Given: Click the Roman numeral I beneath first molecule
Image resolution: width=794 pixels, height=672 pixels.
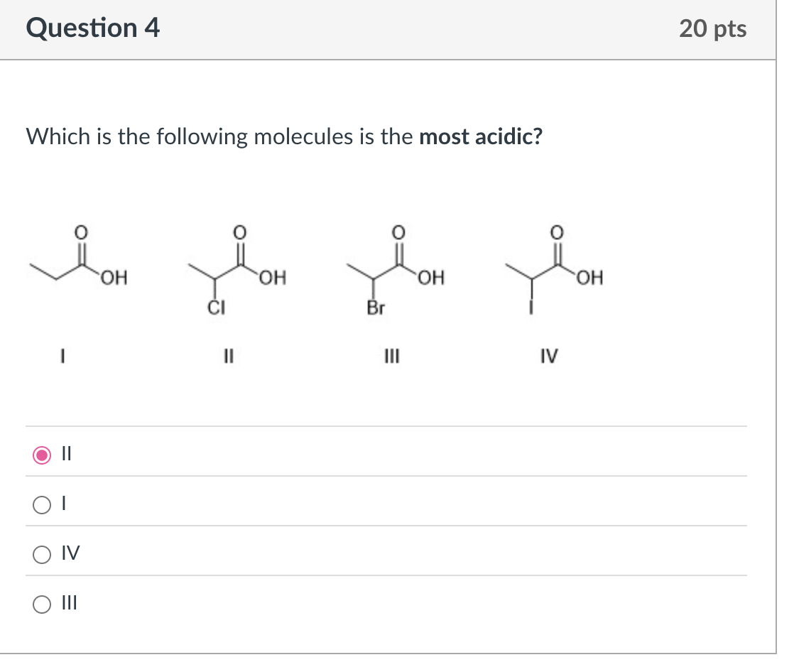Looking at the screenshot, I should point(62,357).
